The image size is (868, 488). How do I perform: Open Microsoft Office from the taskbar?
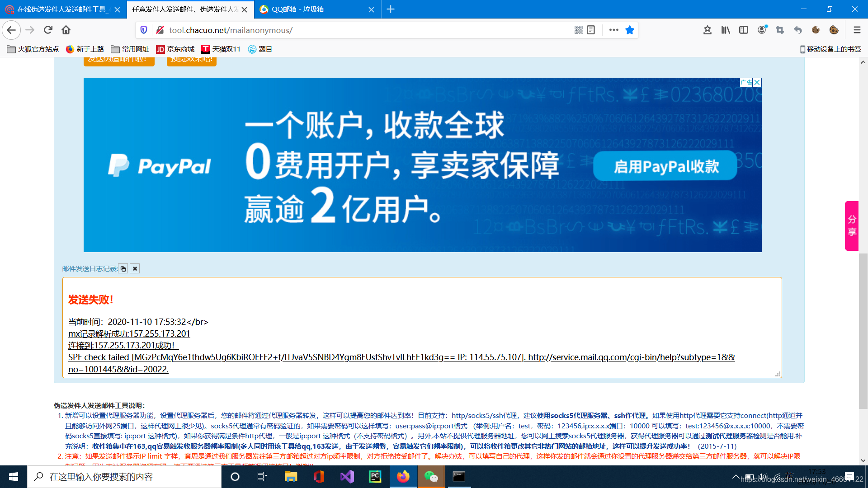[x=319, y=477]
